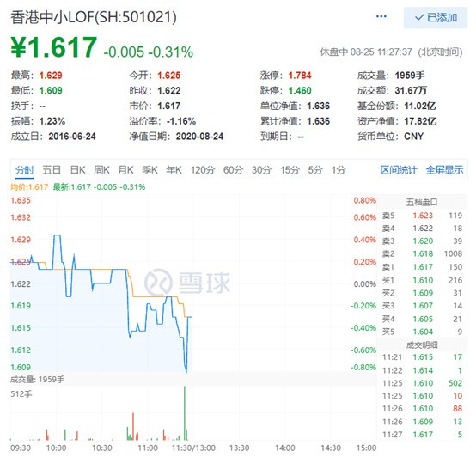Click the 资产净值 value 17.82亿

tap(420, 121)
